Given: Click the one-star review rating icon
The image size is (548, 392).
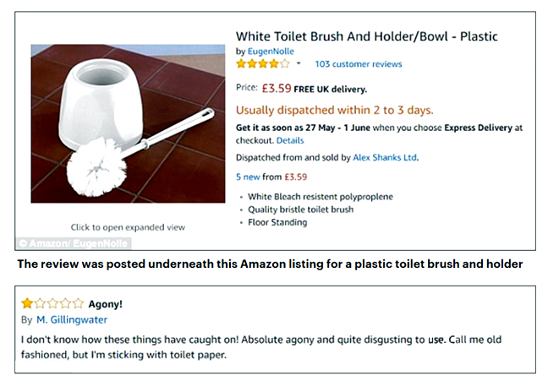Looking at the screenshot, I should [x=52, y=302].
